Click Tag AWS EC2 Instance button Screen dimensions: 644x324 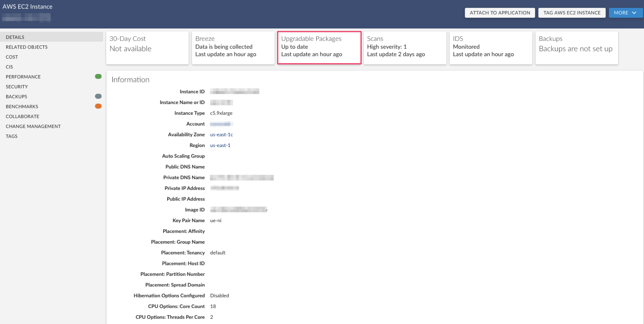(x=572, y=13)
